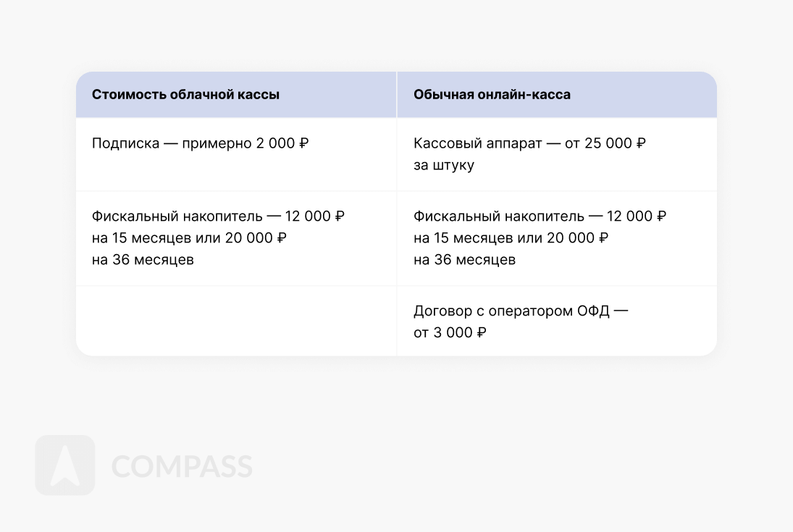Click the ruble sign after '2 000'

[x=303, y=143]
